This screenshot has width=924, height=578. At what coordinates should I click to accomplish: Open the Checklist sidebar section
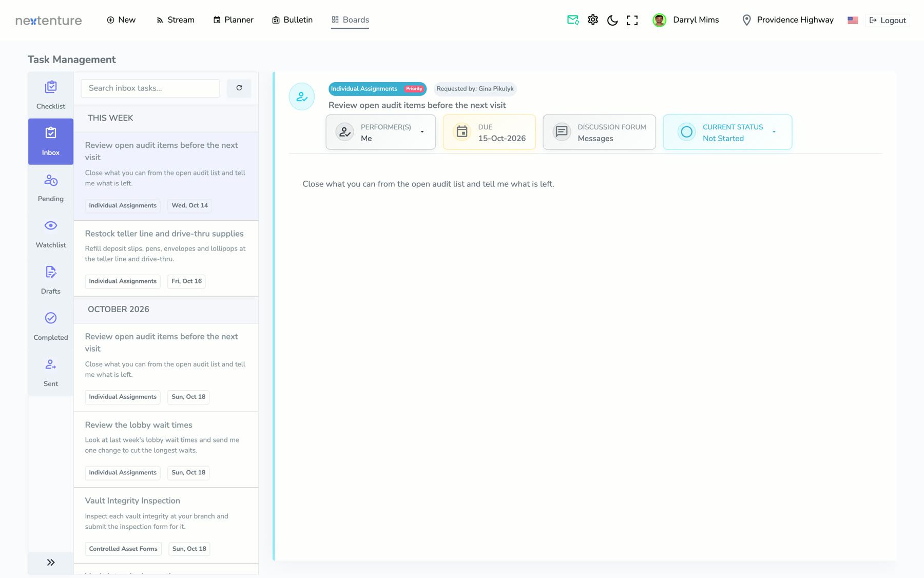tap(50, 95)
